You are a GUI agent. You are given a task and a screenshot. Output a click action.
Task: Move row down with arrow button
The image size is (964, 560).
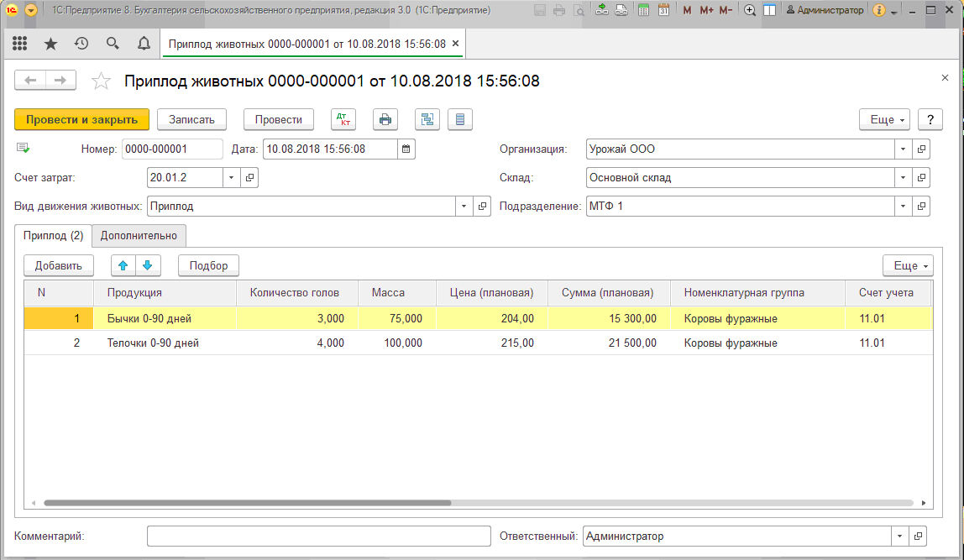[x=147, y=265]
